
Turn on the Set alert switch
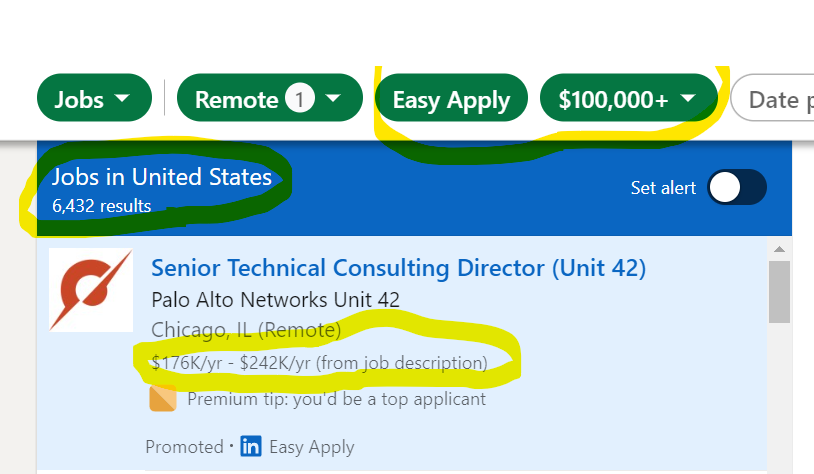pos(737,187)
